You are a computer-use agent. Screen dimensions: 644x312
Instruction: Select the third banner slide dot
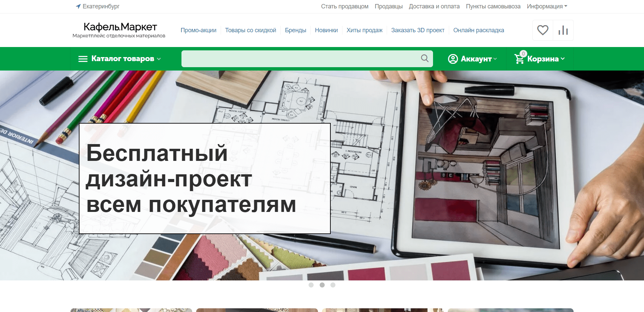pyautogui.click(x=333, y=285)
